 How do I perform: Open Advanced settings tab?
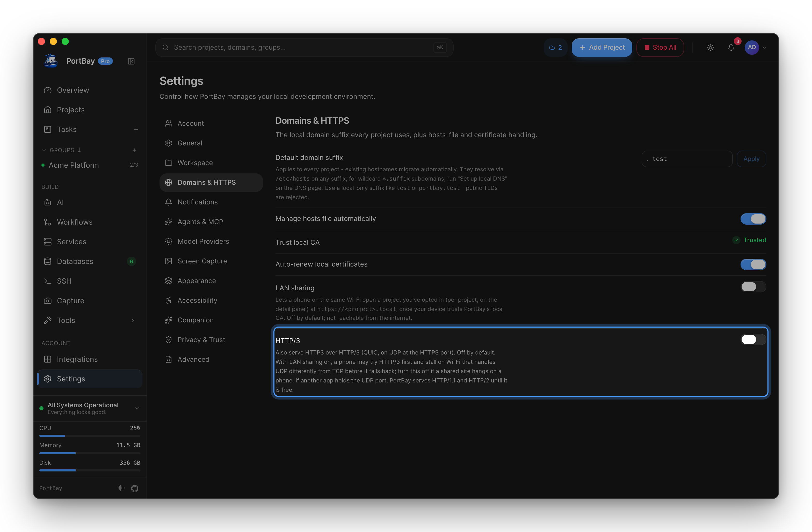211,359
